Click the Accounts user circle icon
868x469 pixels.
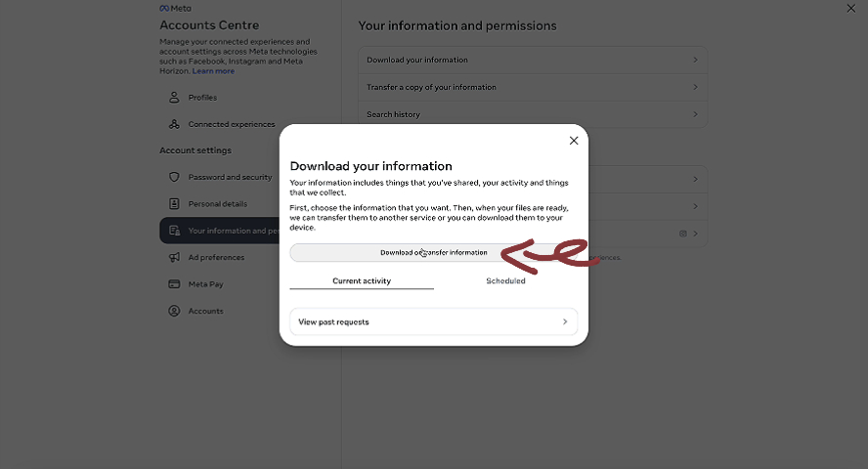174,311
